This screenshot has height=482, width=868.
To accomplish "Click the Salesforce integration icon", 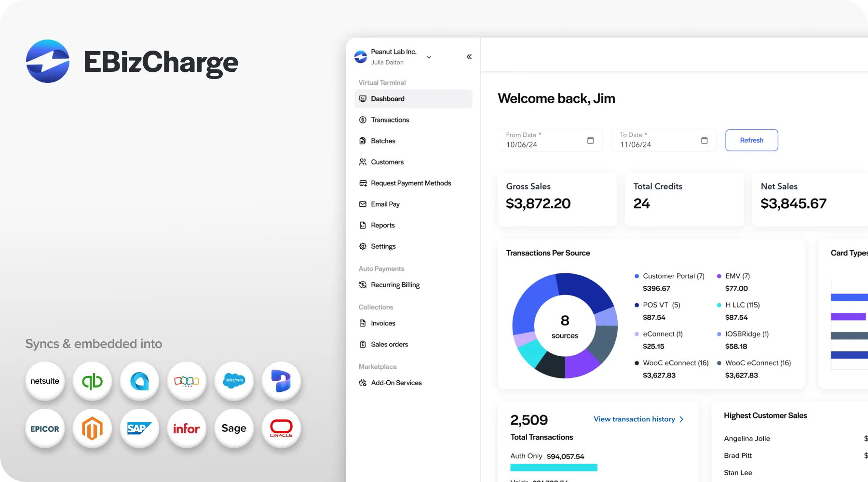I will [234, 381].
